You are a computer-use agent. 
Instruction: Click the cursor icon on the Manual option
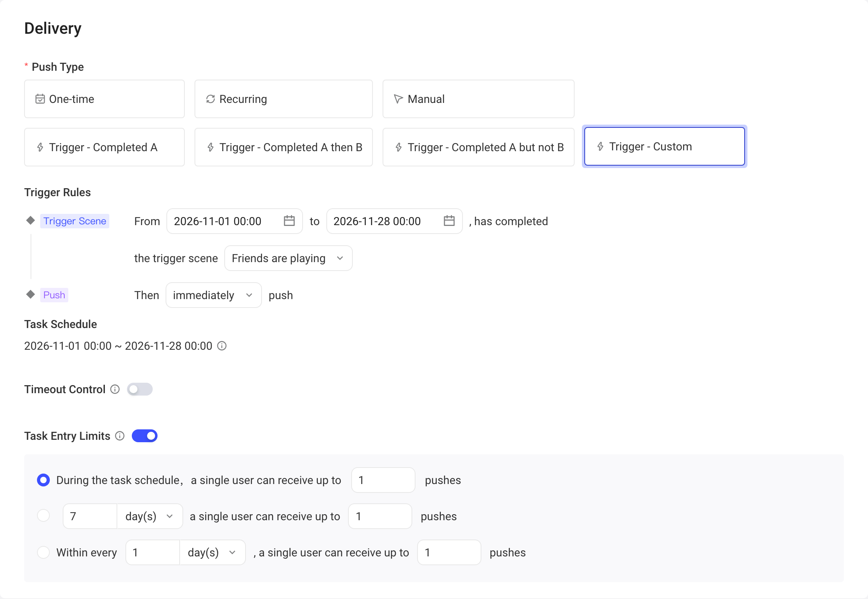pyautogui.click(x=398, y=99)
